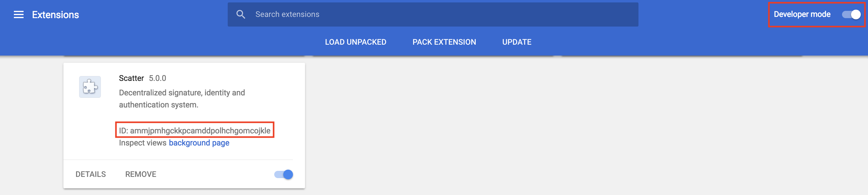Click the UPDATE button
The height and width of the screenshot is (195, 868).
pyautogui.click(x=516, y=42)
